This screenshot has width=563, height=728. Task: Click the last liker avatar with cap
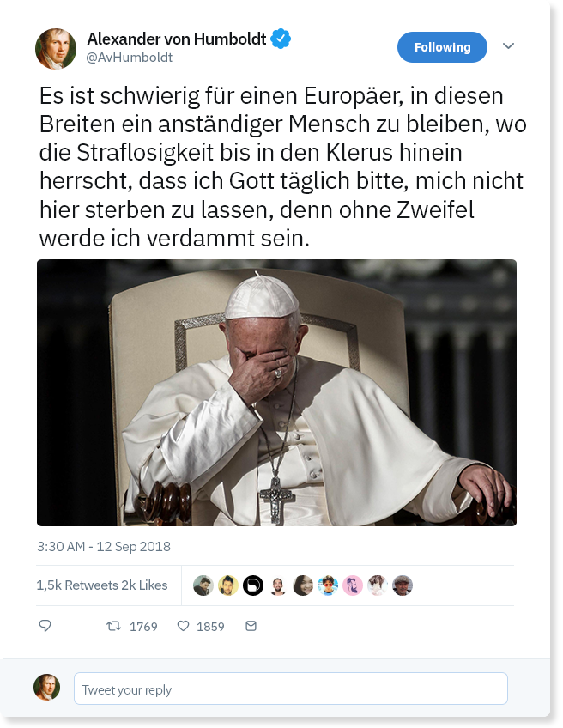click(x=403, y=585)
